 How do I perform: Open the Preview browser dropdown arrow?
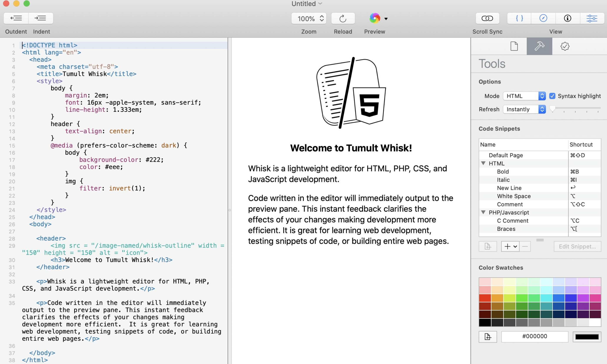click(386, 19)
